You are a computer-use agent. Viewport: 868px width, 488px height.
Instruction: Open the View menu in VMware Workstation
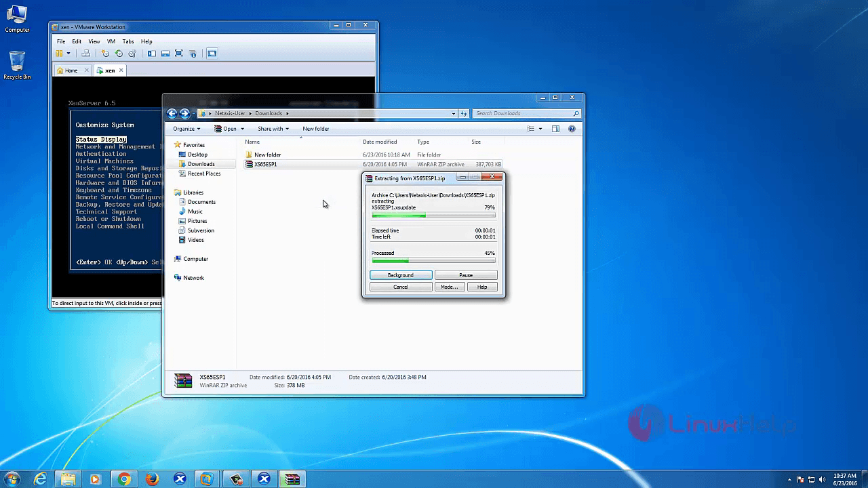coord(94,41)
